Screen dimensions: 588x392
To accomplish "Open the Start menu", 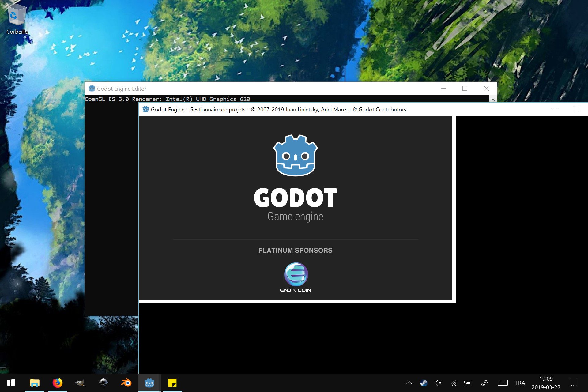I will 11,383.
